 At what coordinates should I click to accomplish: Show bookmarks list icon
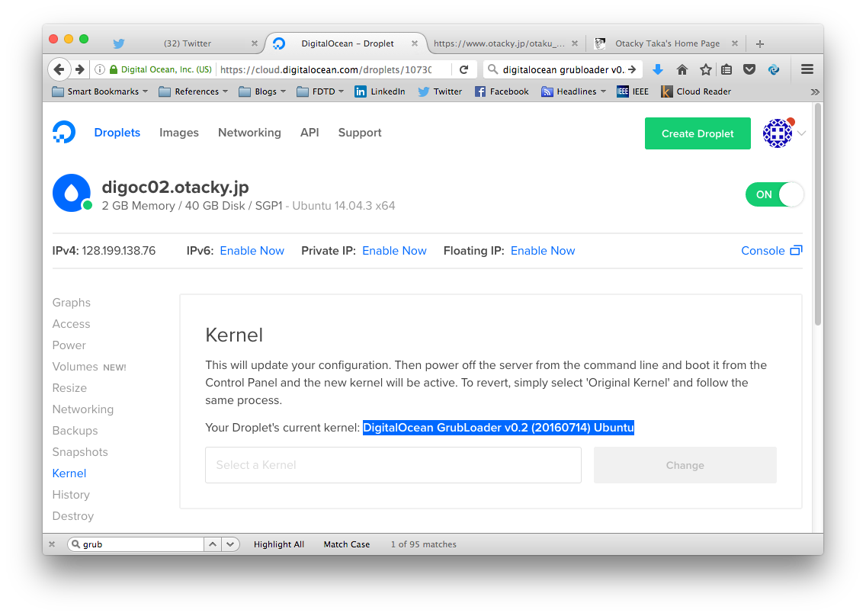[x=726, y=69]
